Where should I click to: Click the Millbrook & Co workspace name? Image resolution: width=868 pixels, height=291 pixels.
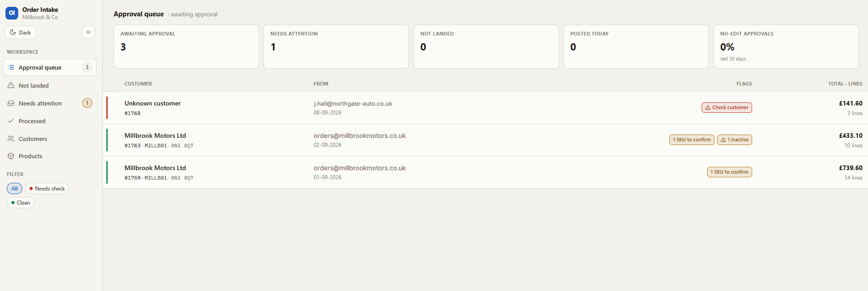(40, 17)
